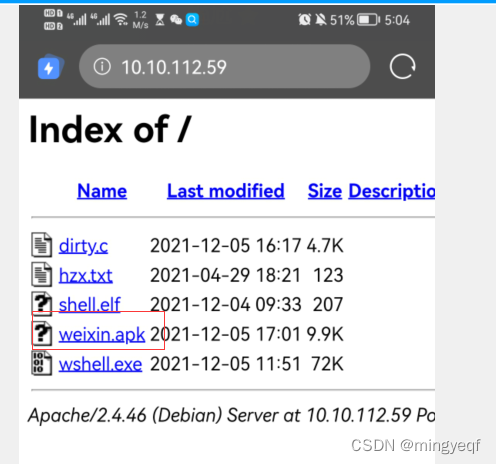Download the wshell.exe file
Image resolution: width=496 pixels, height=464 pixels.
coord(100,364)
